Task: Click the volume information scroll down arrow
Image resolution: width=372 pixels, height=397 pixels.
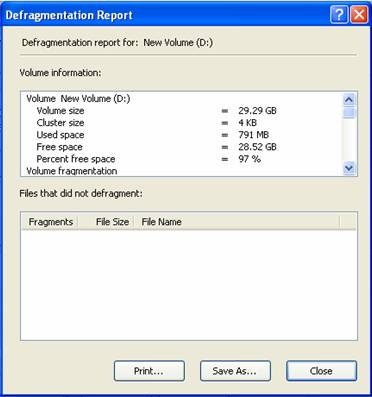Action: (x=349, y=168)
